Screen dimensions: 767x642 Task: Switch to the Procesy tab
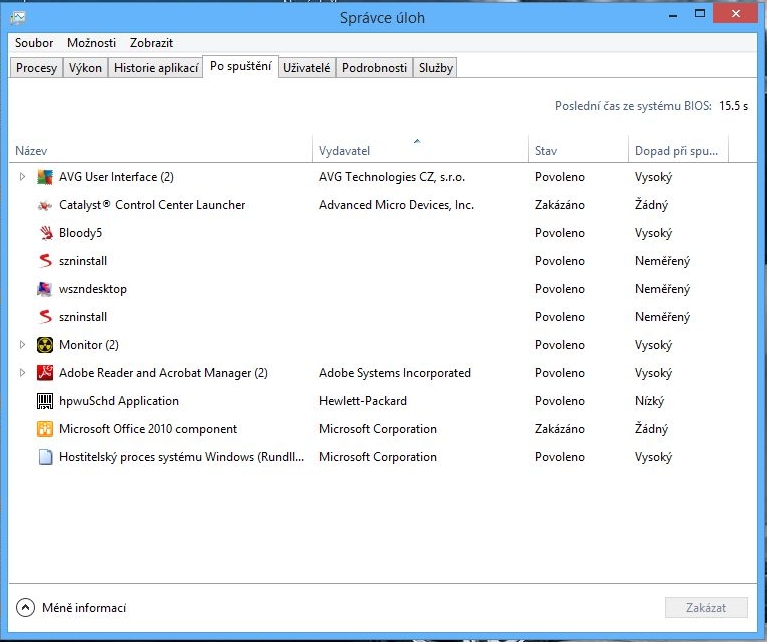(36, 68)
